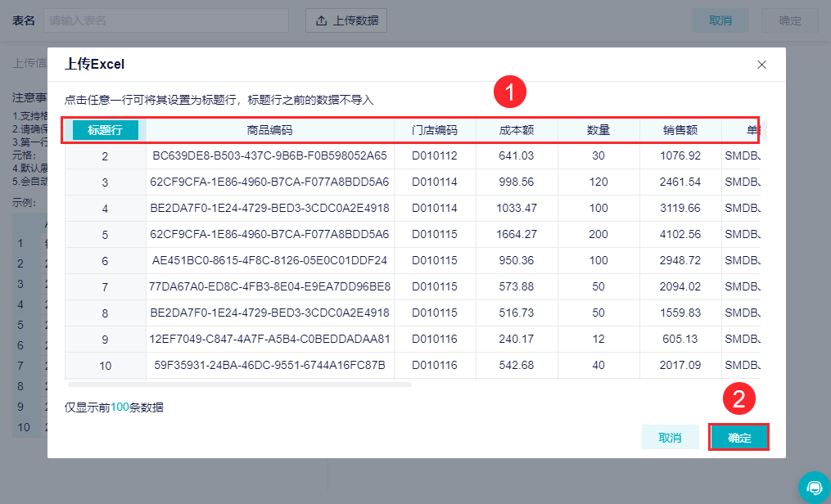
Task: Click the 销售额 column header
Action: pyautogui.click(x=680, y=130)
